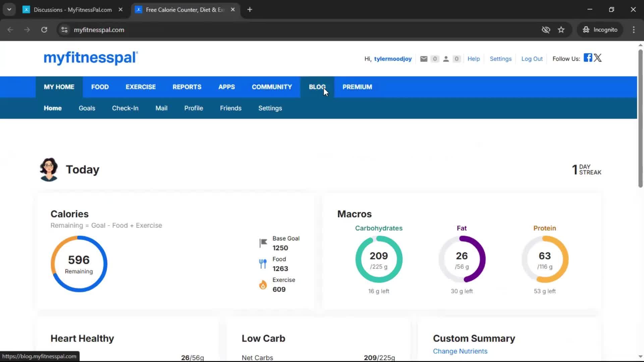Click the '16 g left' carbohydrates text

tap(379, 291)
